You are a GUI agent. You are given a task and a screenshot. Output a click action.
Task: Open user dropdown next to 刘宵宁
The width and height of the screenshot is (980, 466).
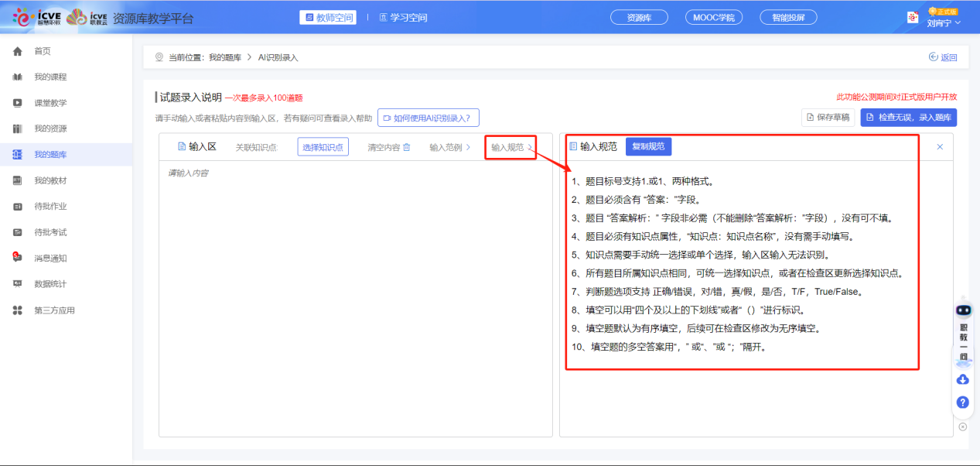point(958,23)
